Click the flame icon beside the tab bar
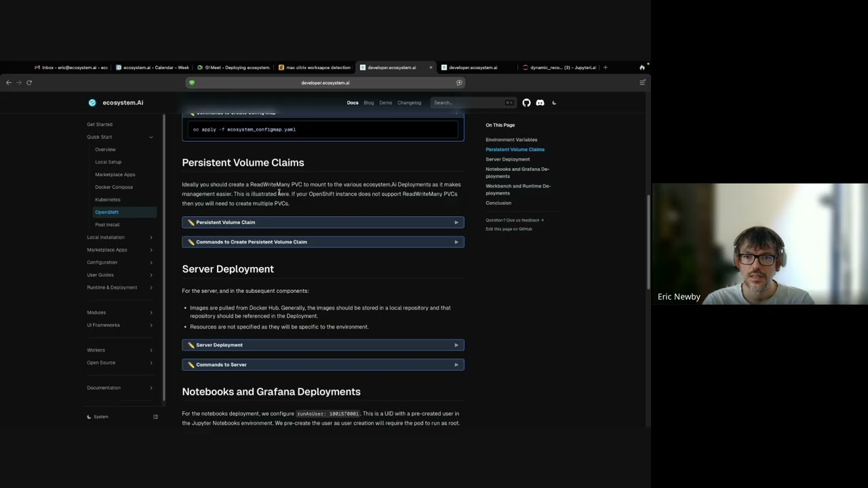Screen dimensions: 868x488 click(x=642, y=67)
